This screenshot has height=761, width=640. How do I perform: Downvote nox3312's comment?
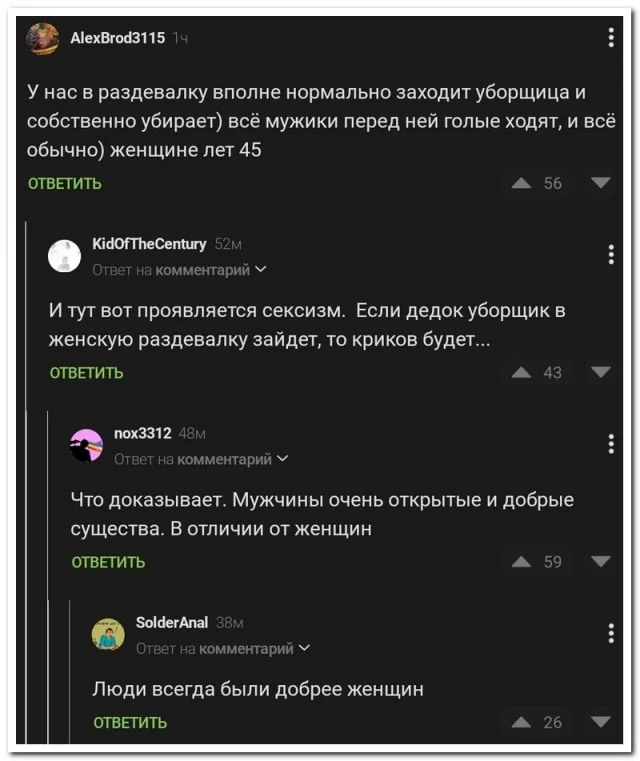pyautogui.click(x=600, y=561)
